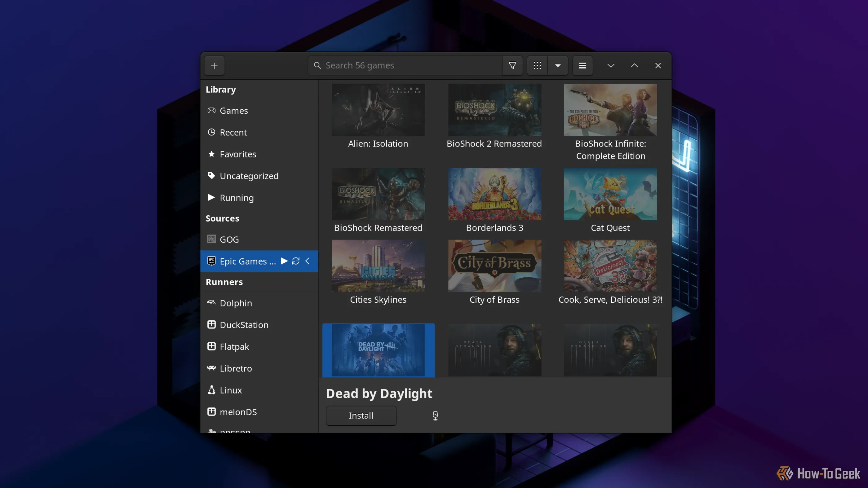The width and height of the screenshot is (868, 488).
Task: Select the Linux runner
Action: (259, 390)
